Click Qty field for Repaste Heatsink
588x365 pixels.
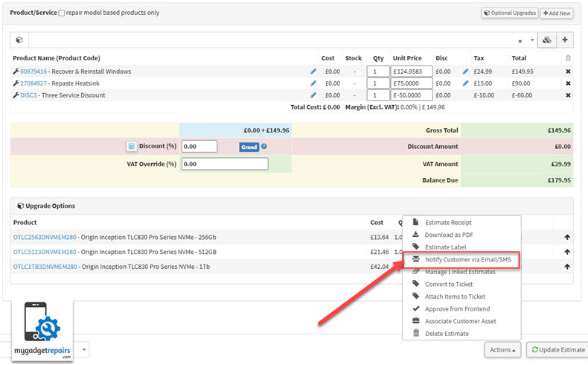[378, 83]
